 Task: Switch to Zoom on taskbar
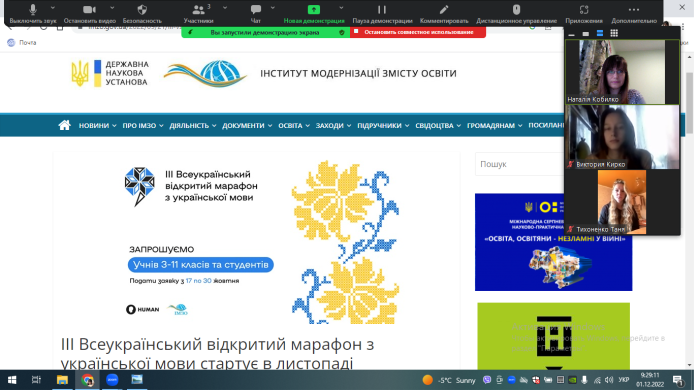pos(112,380)
